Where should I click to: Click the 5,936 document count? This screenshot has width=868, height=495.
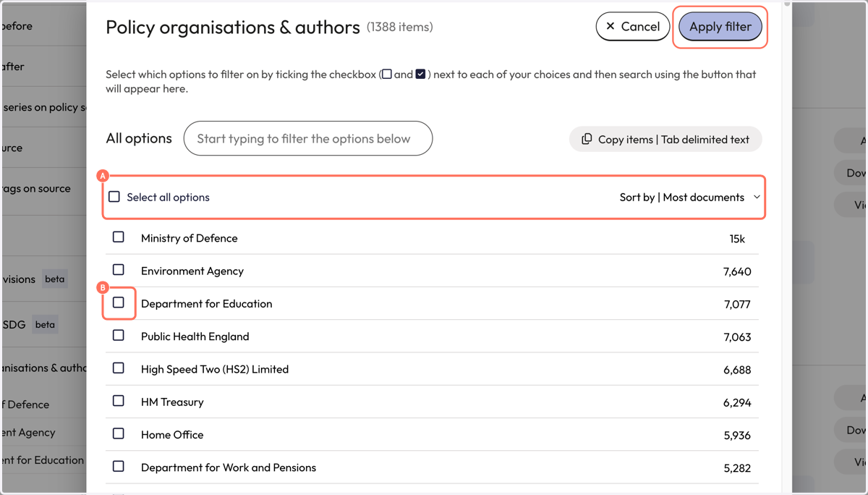pyautogui.click(x=737, y=436)
